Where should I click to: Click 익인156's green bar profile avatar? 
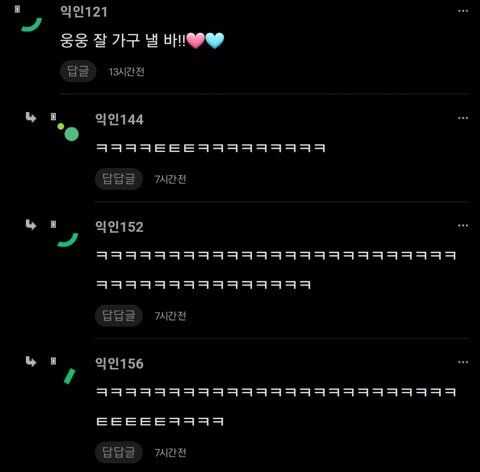(70, 376)
